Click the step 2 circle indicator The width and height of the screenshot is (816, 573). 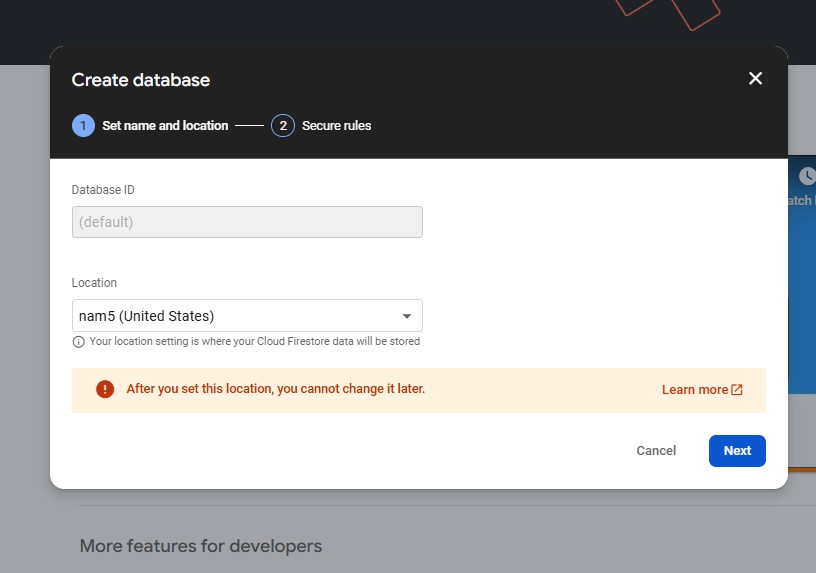click(x=283, y=125)
